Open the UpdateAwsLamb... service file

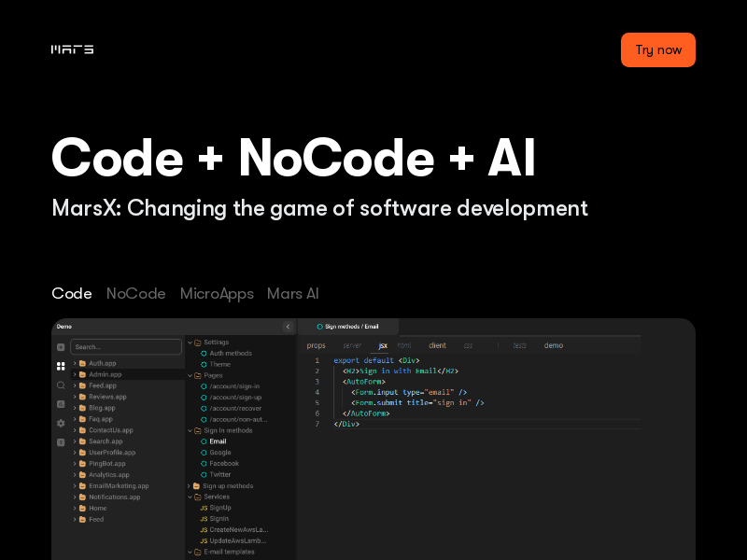pyautogui.click(x=238, y=540)
